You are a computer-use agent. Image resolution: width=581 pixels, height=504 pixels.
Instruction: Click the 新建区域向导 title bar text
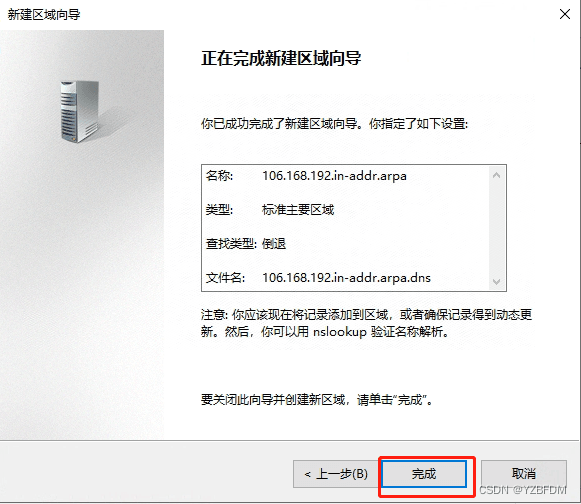[x=44, y=14]
